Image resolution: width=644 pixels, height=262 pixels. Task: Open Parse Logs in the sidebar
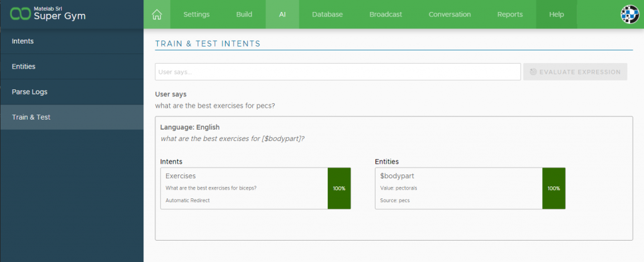(72, 92)
